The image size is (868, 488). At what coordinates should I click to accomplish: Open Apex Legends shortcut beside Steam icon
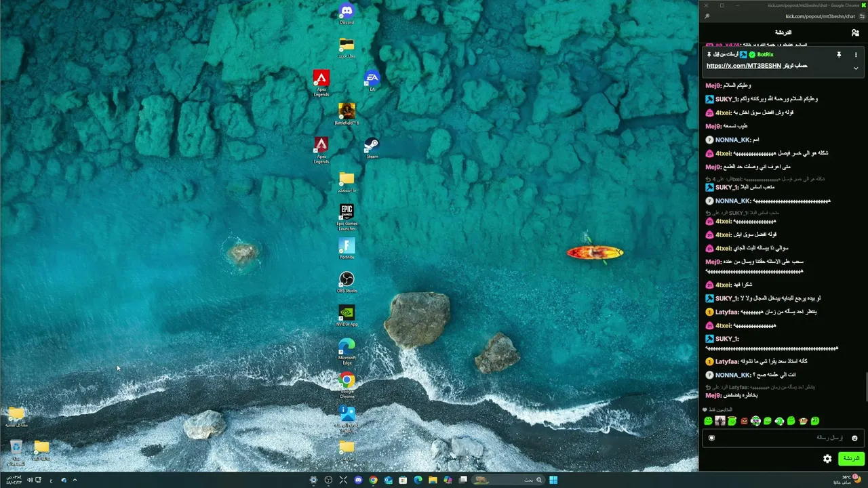click(x=321, y=150)
